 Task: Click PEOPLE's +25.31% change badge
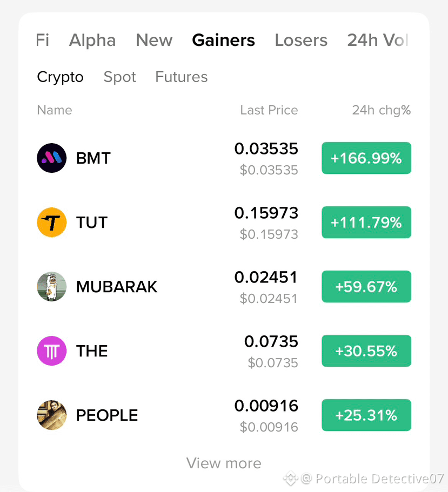tap(366, 415)
